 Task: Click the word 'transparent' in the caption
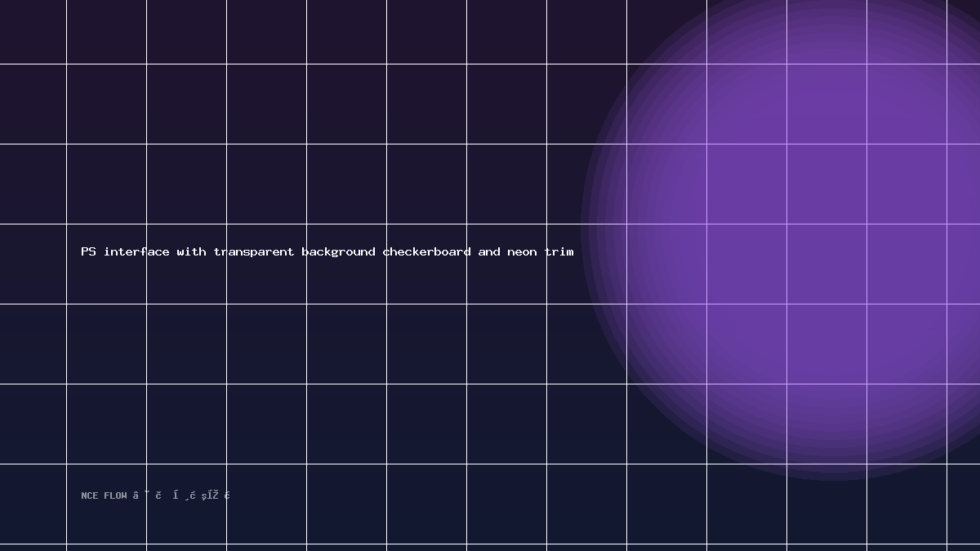(x=254, y=251)
